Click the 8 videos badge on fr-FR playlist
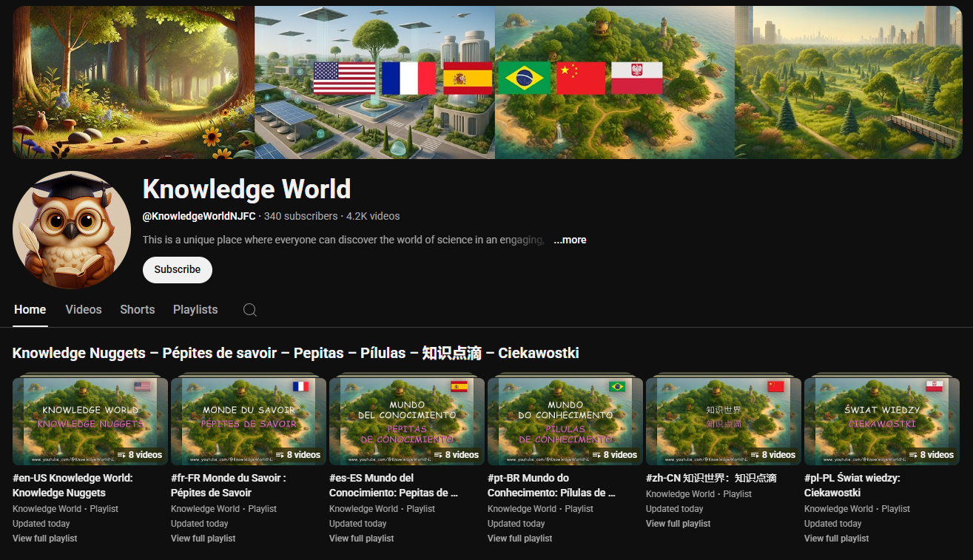Image resolution: width=973 pixels, height=560 pixels. point(298,455)
